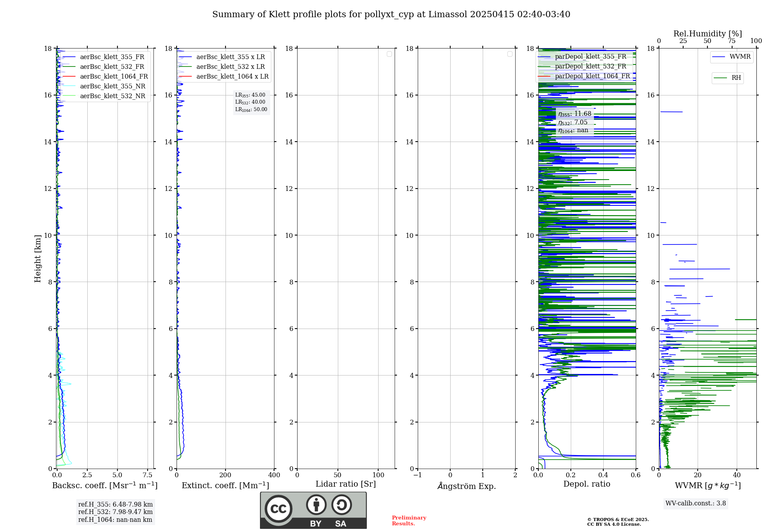Click cyan line swatch for aerBsc_klett_355_NR legend

coord(69,86)
